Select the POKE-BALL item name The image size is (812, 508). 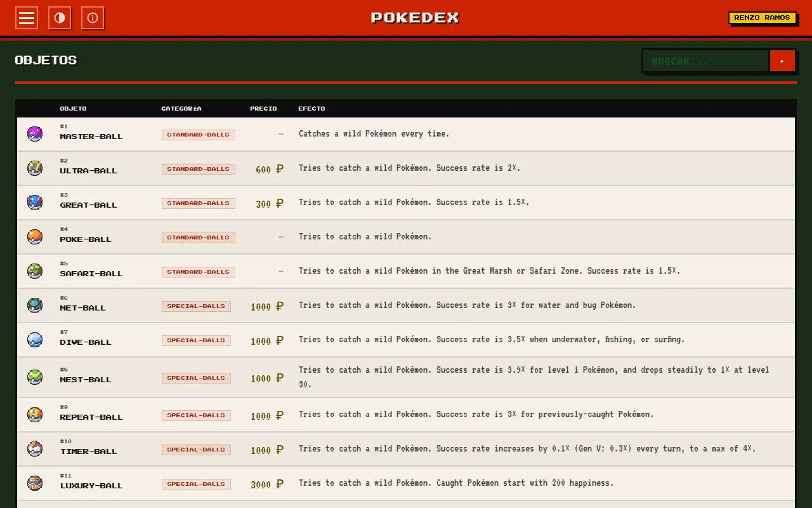86,239
